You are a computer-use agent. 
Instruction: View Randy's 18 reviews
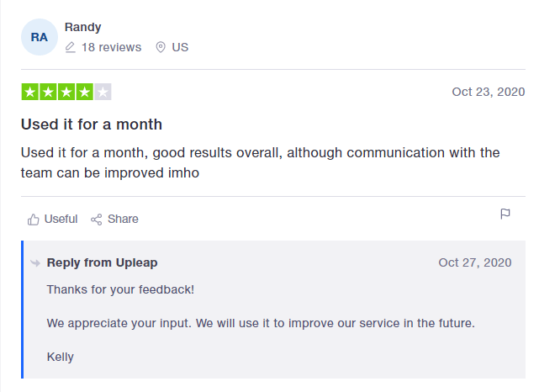111,47
